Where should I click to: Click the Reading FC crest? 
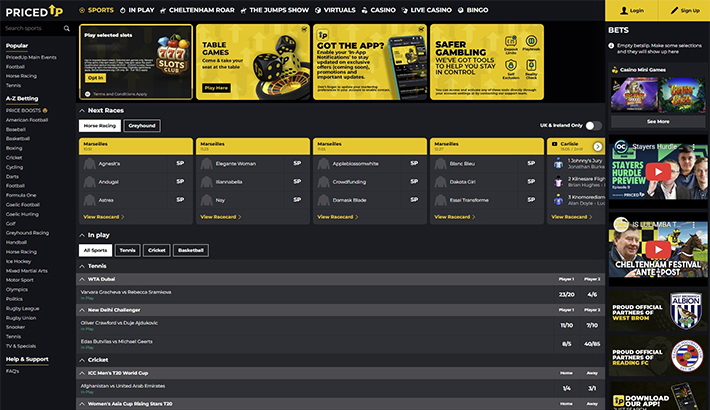pos(687,356)
